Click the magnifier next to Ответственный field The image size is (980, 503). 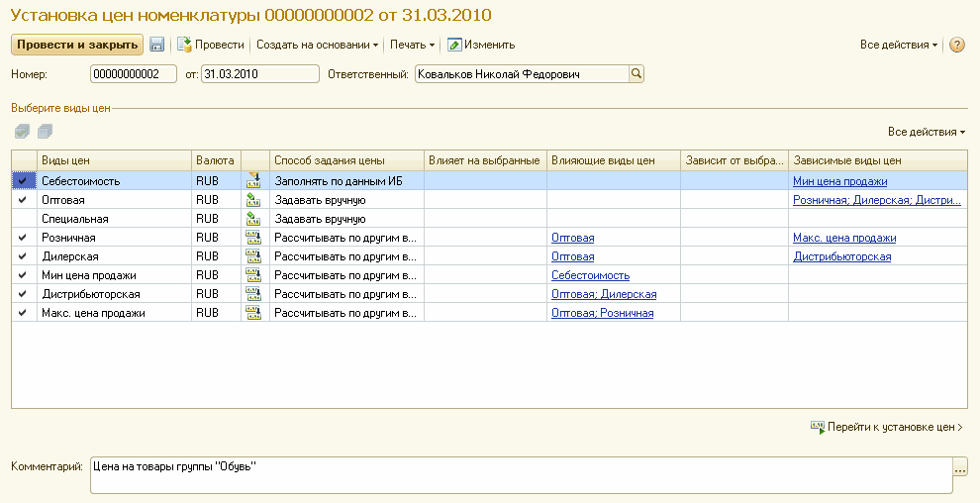click(637, 73)
